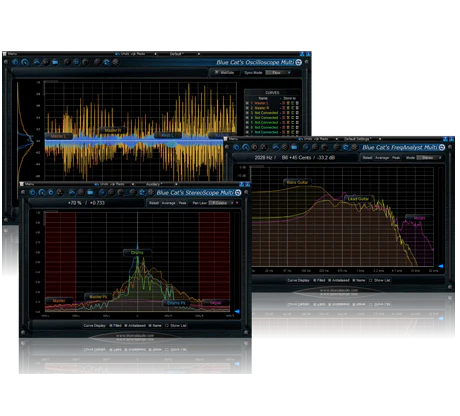Click the Peak button in FreqAnalyst Multi

click(396, 158)
